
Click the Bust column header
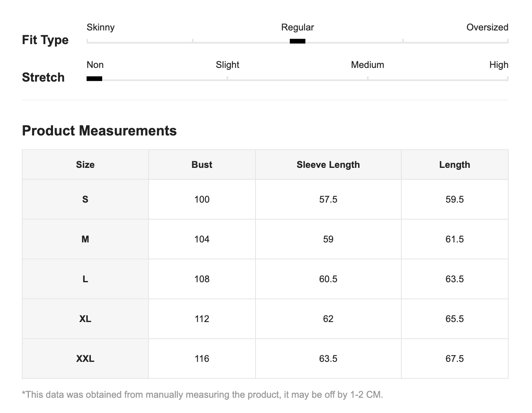202,165
